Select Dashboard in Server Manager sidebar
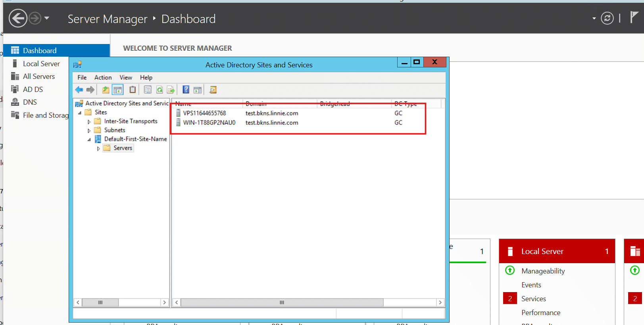Viewport: 644px width, 325px height. pyautogui.click(x=56, y=50)
